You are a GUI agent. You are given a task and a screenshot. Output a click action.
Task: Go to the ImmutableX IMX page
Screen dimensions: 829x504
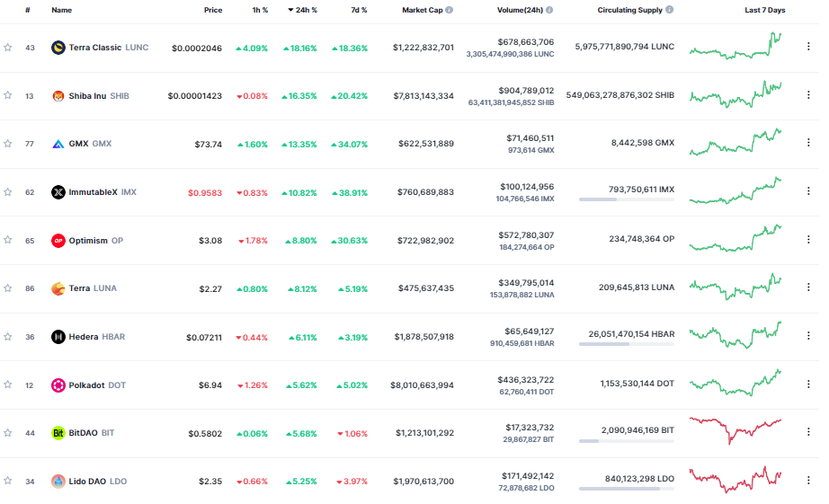103,191
